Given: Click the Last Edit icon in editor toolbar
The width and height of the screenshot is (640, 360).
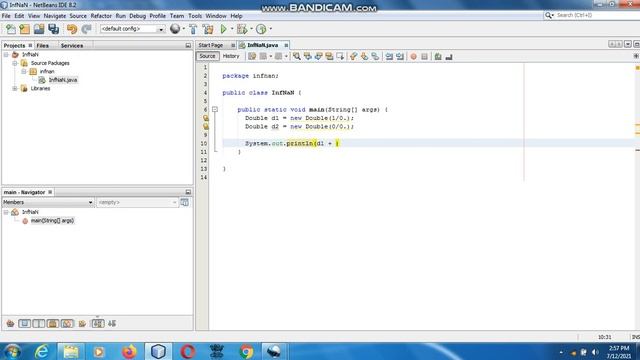Looking at the screenshot, I should pos(252,56).
